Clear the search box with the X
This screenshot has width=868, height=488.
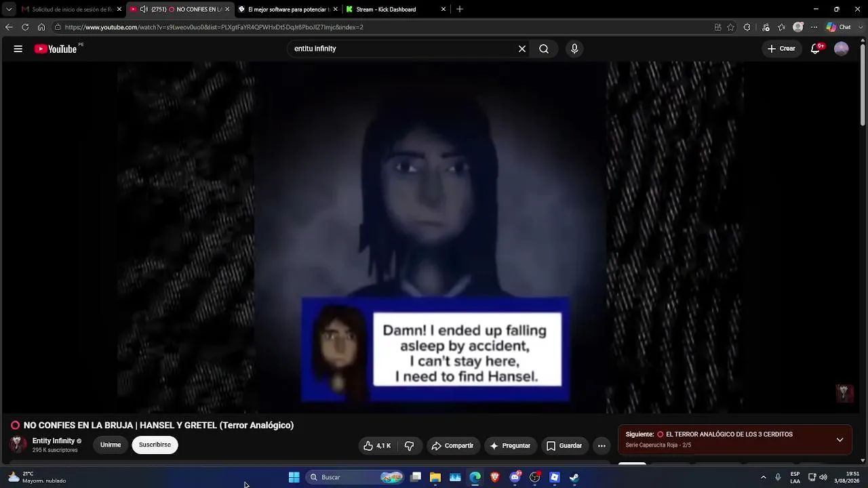click(522, 49)
